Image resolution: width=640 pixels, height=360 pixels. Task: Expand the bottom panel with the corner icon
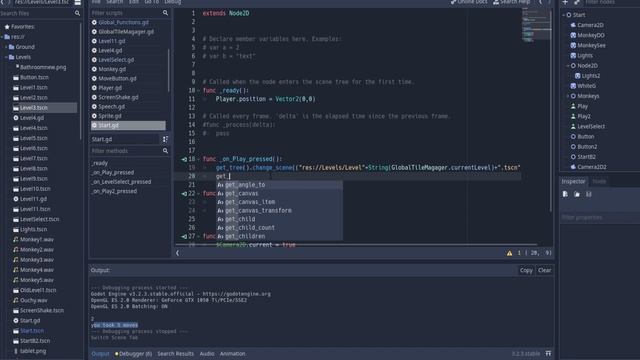point(548,353)
